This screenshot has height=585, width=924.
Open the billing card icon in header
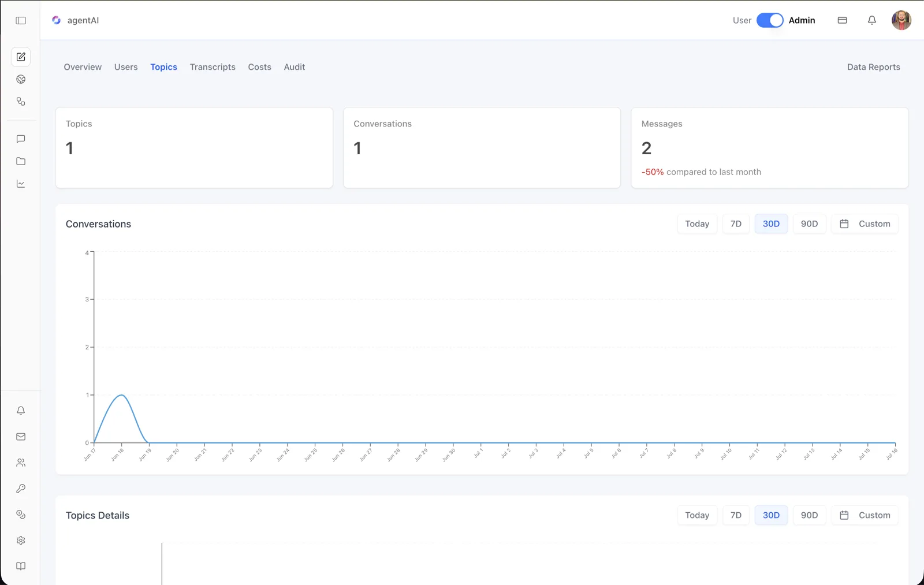(843, 20)
